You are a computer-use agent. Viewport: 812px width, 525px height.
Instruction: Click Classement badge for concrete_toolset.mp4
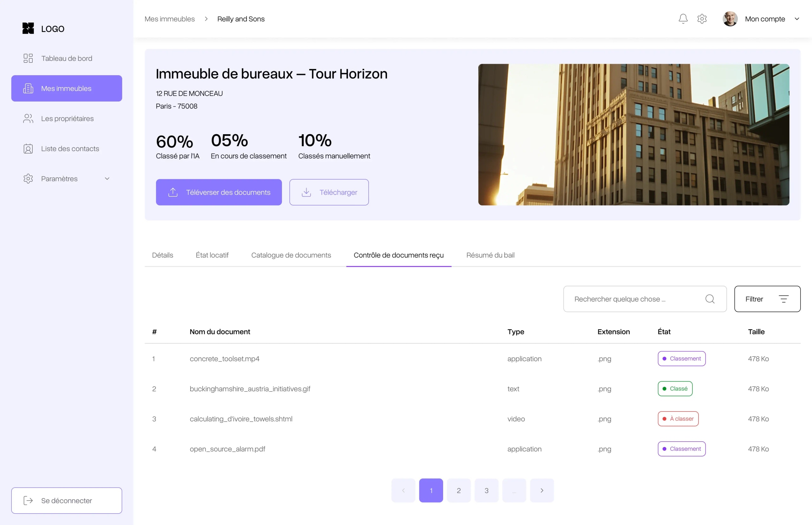pos(681,359)
